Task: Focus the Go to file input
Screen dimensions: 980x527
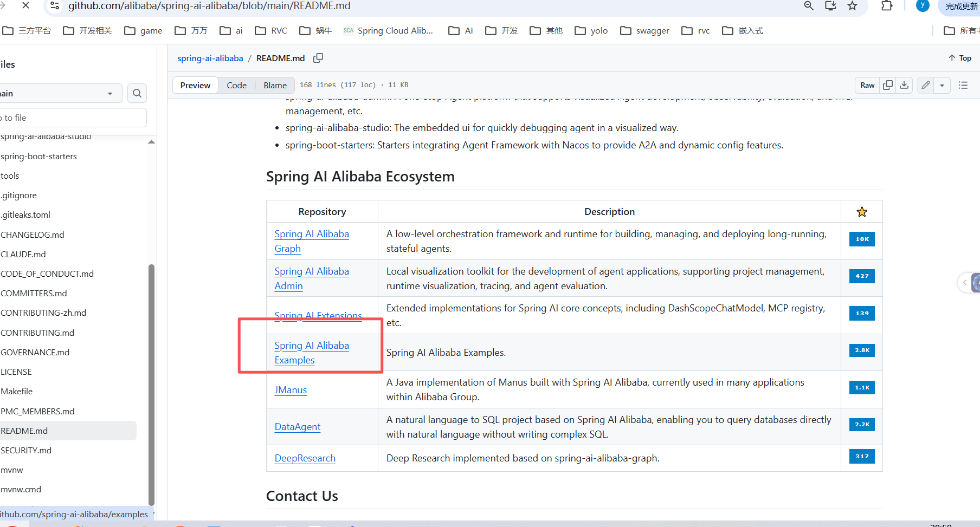Action: (72, 118)
